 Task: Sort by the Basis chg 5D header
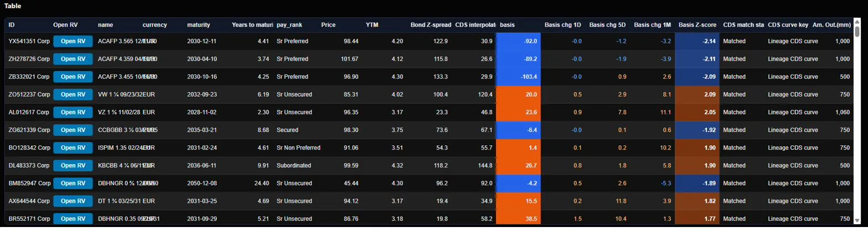608,25
